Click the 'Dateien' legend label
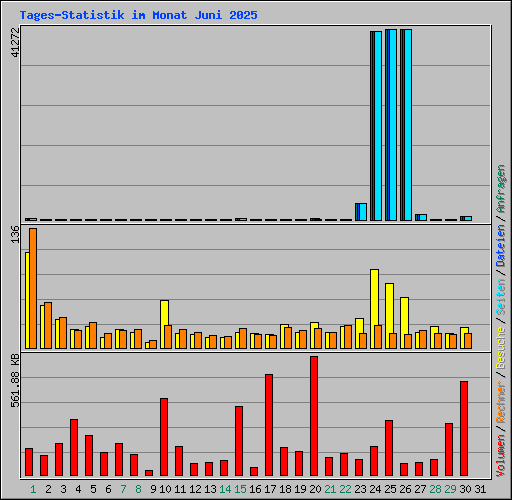Viewport: 512px width, 500px height. click(x=501, y=246)
